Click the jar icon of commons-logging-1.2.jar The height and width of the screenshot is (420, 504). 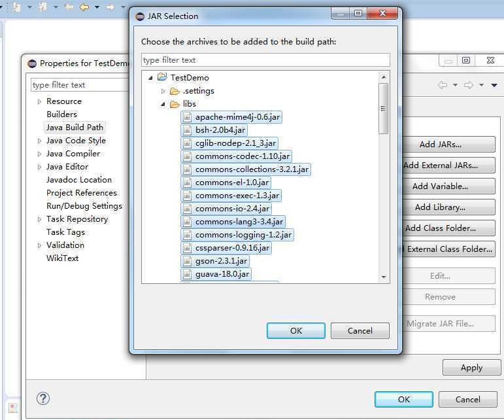click(x=187, y=235)
